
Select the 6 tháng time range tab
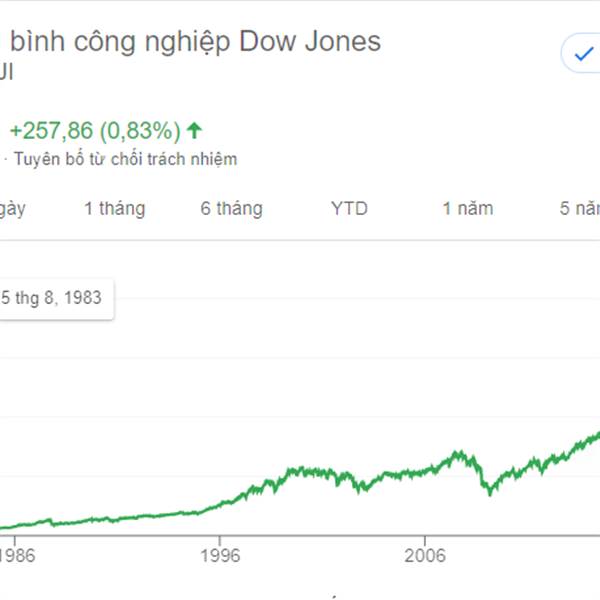coord(232,209)
